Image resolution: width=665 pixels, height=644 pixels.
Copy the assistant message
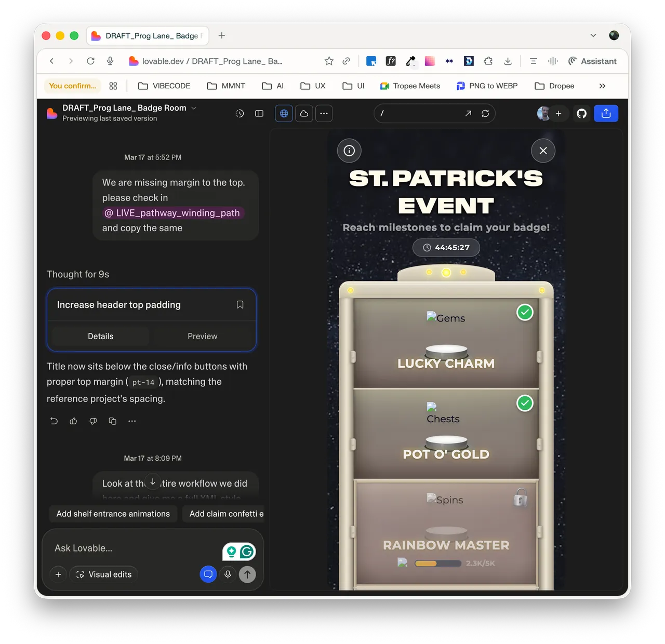pyautogui.click(x=112, y=421)
